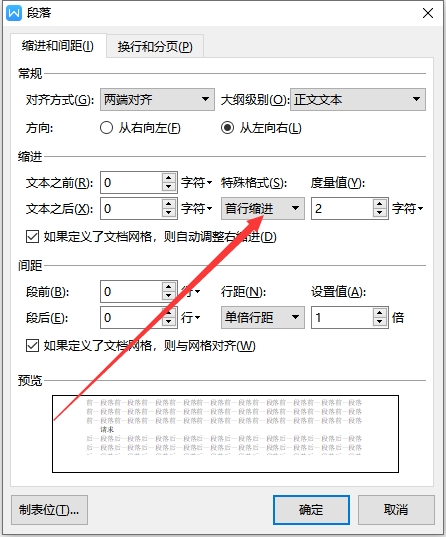Decrease 设置值 with spinner down arrow
This screenshot has width=446, height=537.
click(379, 322)
